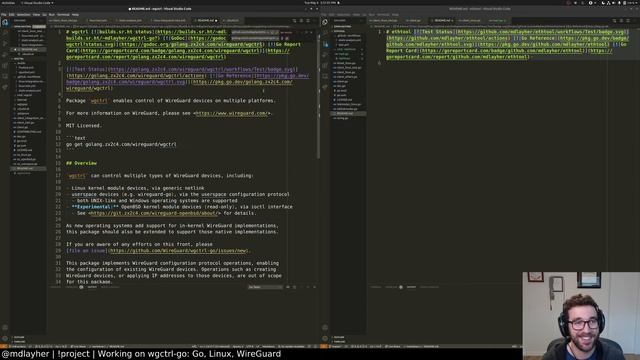Open https://www.wireguard.com/ link in README

[231, 113]
